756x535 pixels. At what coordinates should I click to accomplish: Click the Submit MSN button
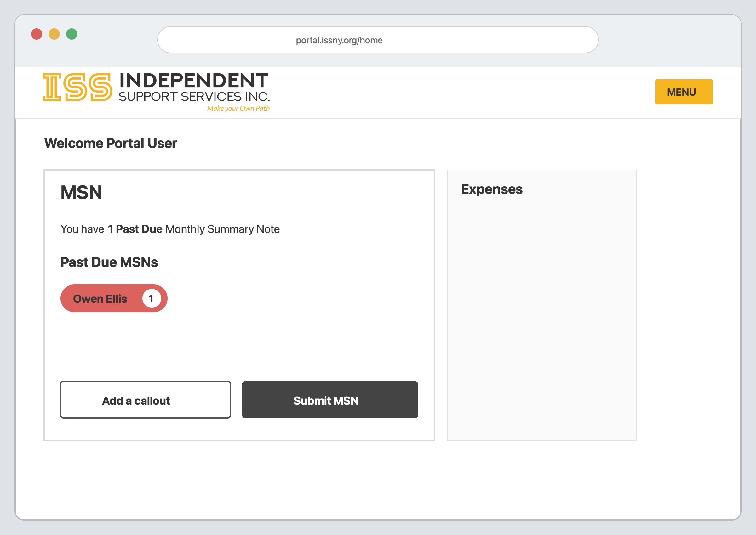tap(330, 400)
